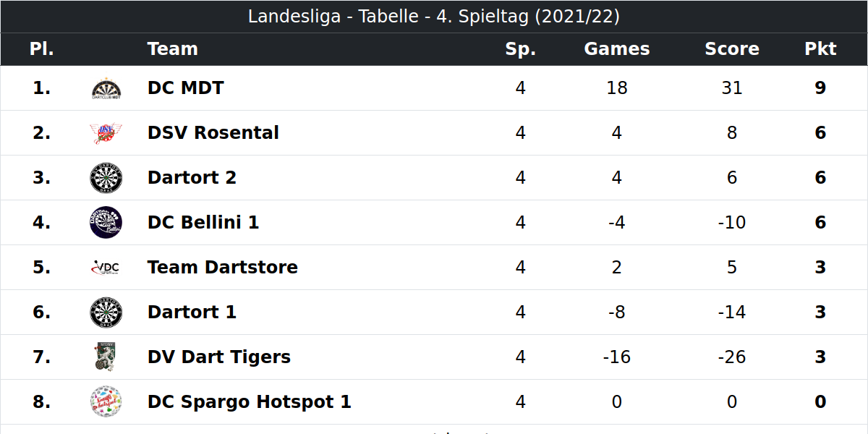The height and width of the screenshot is (434, 868).
Task: Click the DSV Rosental team logo
Action: coord(106,133)
